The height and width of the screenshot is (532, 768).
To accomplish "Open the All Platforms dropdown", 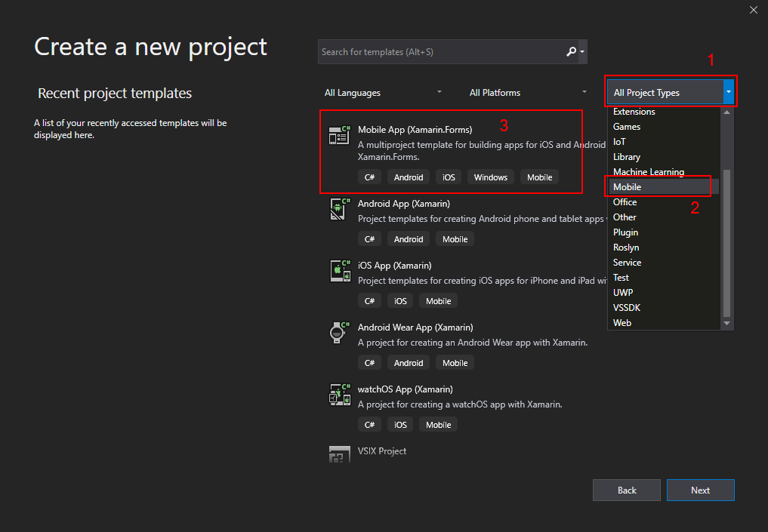I will pos(528,93).
